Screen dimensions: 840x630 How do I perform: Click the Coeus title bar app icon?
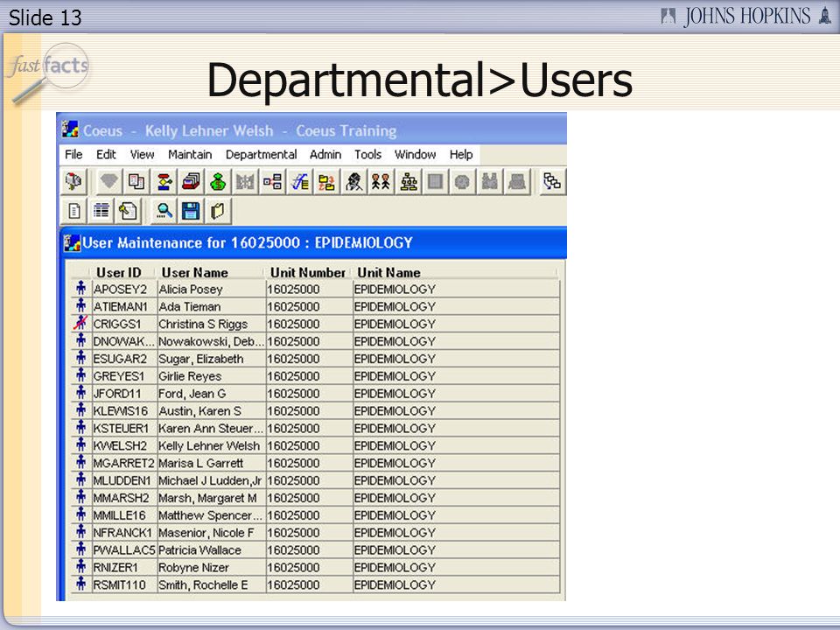pos(70,129)
